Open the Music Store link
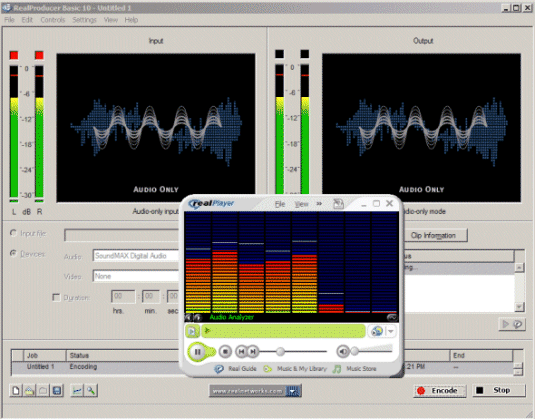535x419 pixels. 361,369
